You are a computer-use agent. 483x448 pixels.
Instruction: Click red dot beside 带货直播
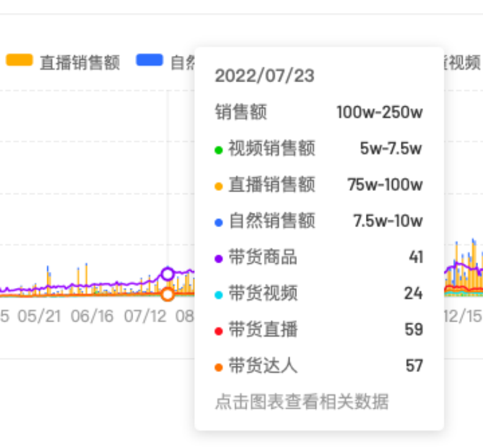pos(218,330)
